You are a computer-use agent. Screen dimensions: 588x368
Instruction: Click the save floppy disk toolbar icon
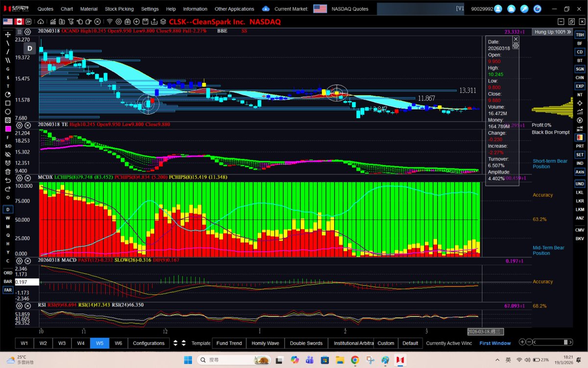tap(145, 22)
